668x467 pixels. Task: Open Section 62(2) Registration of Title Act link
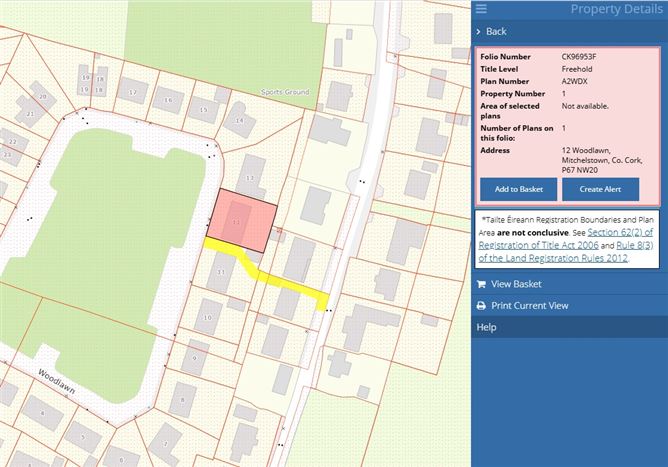(x=567, y=239)
